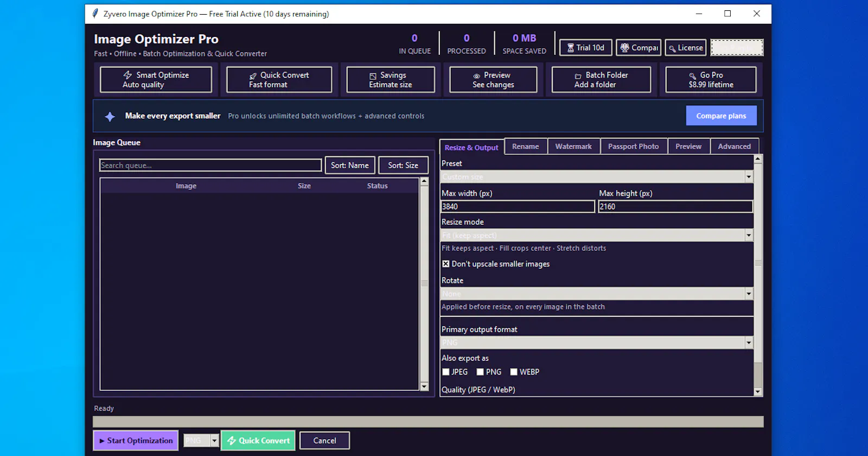The width and height of the screenshot is (868, 456).
Task: Click the light-colored button beside License
Action: (x=737, y=48)
